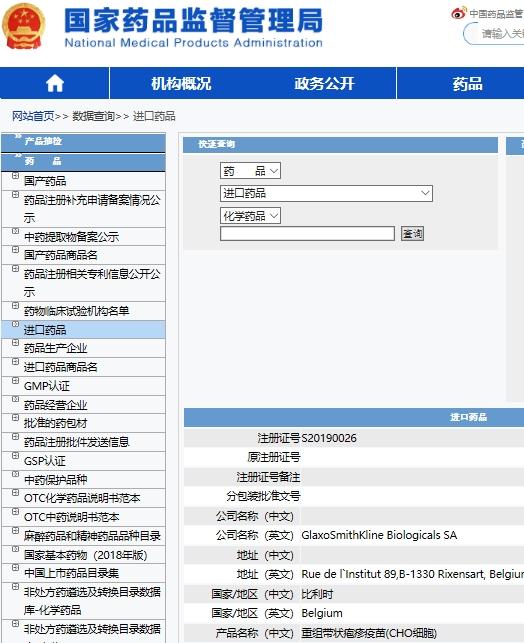Expand the 中药提取物备案公示 node icon
The height and width of the screenshot is (643, 524).
click(15, 231)
